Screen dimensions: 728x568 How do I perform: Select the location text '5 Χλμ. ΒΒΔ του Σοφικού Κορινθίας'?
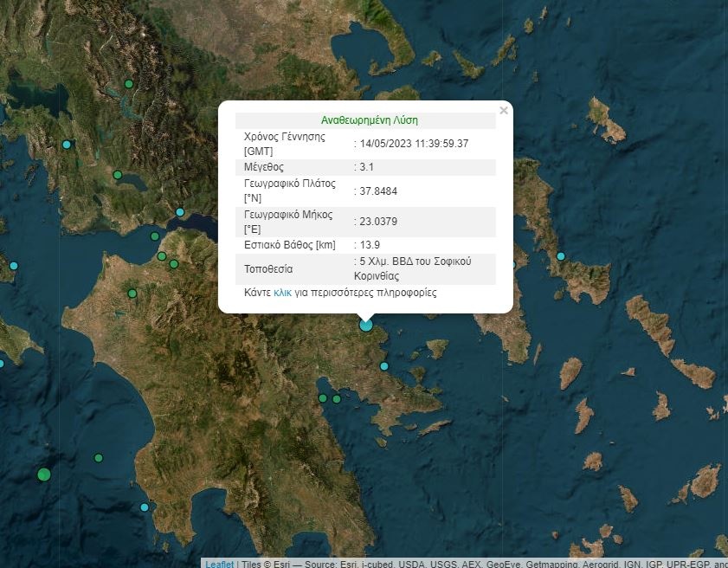coord(413,268)
